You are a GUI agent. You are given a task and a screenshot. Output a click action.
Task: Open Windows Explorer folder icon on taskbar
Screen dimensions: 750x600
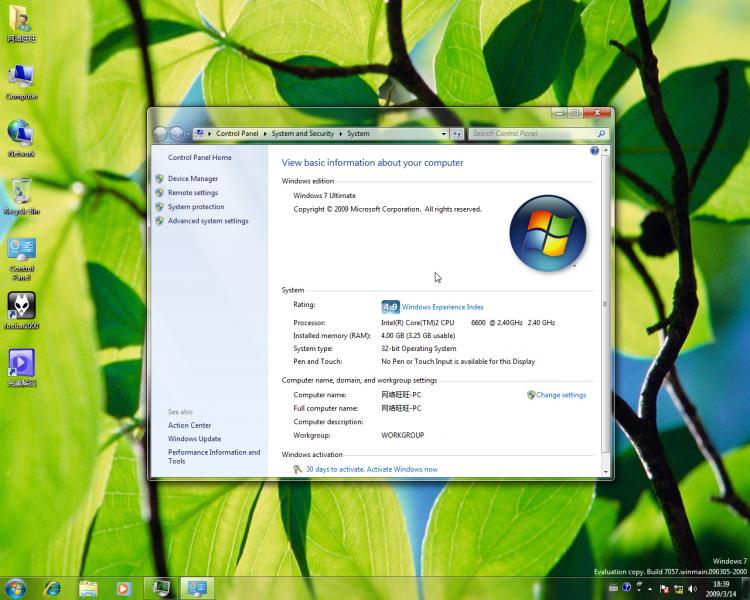[88, 589]
